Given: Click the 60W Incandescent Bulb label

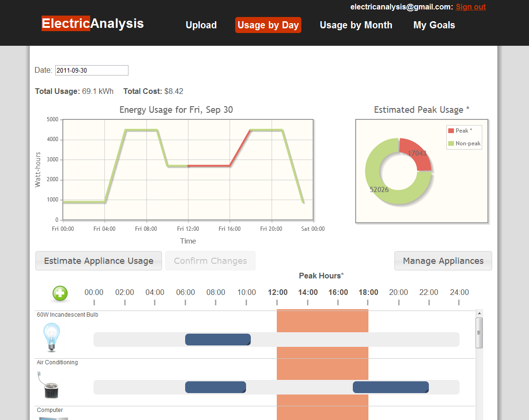Looking at the screenshot, I should [68, 315].
